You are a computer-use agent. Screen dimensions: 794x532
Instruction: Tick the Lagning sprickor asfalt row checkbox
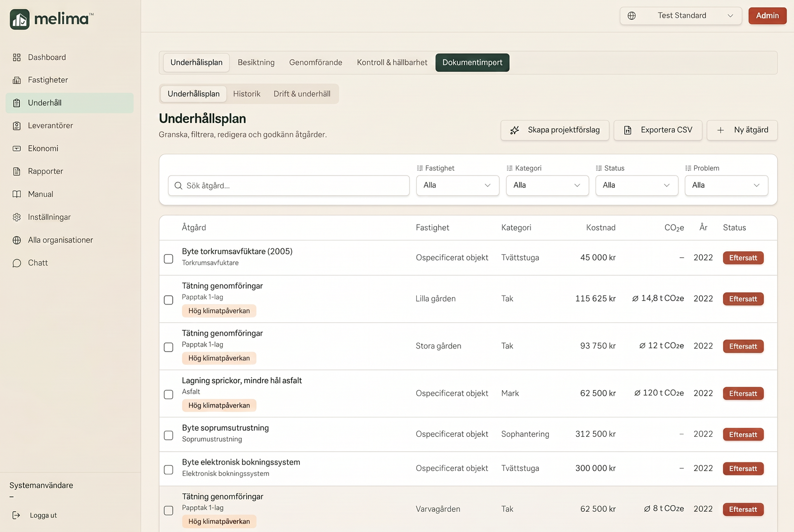pyautogui.click(x=169, y=395)
